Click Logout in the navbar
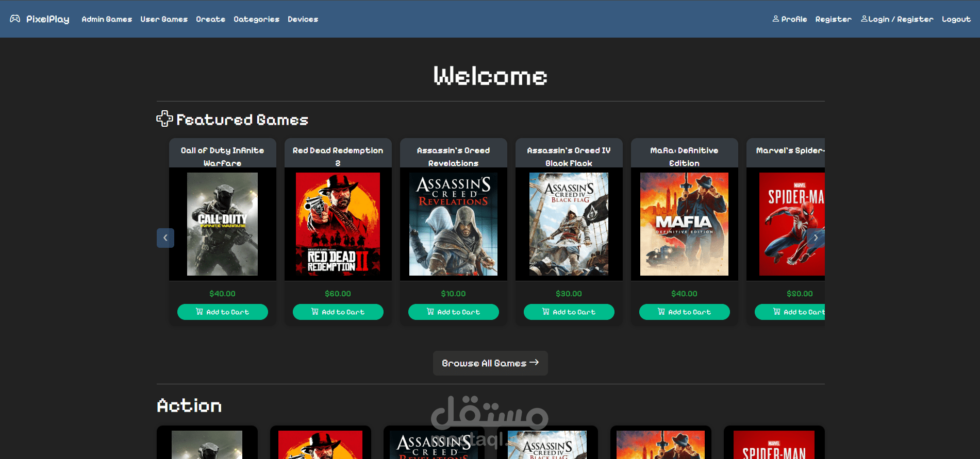 point(956,19)
